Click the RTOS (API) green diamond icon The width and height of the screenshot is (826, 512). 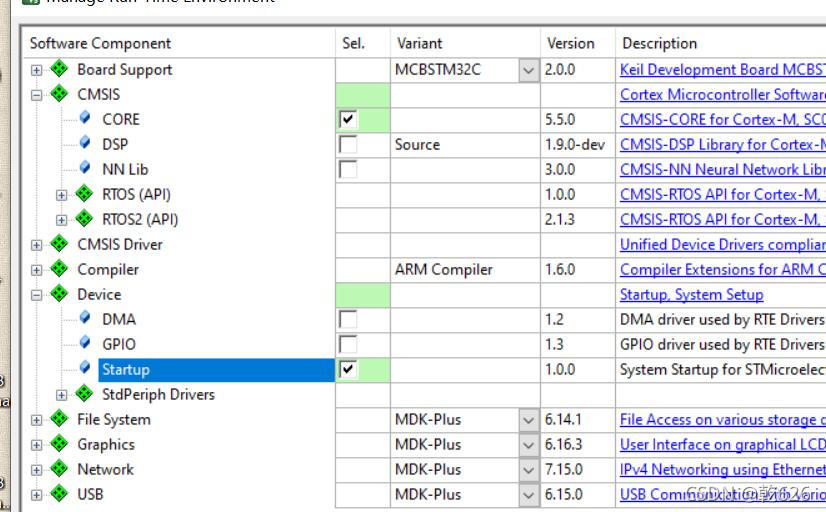point(84,193)
